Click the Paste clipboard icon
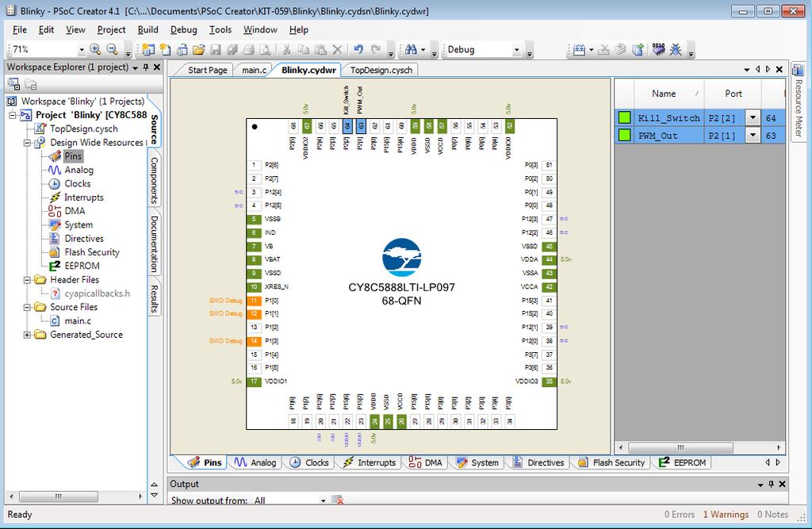 pyautogui.click(x=320, y=50)
